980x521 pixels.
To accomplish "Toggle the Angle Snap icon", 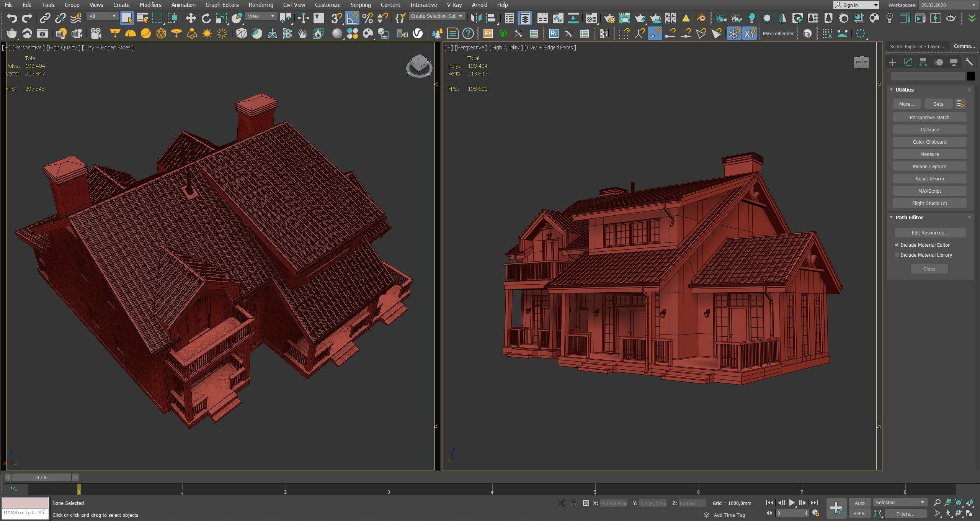I will click(352, 18).
